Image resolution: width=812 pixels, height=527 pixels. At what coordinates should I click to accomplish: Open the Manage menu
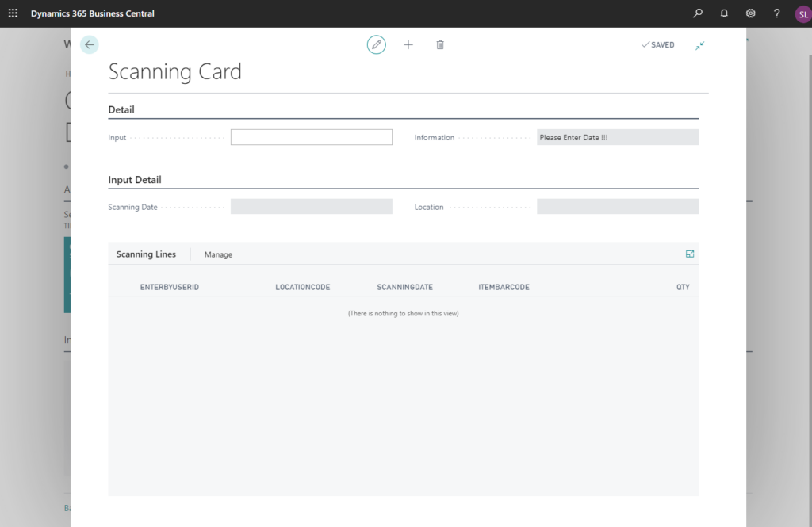coord(217,254)
